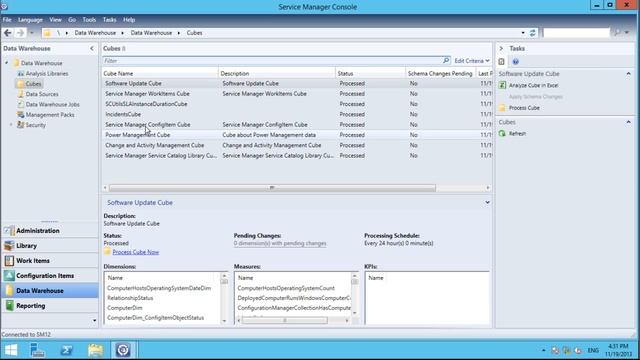Collapse the Data Warehouse navigation pane
The width and height of the screenshot is (640, 360).
click(92, 49)
